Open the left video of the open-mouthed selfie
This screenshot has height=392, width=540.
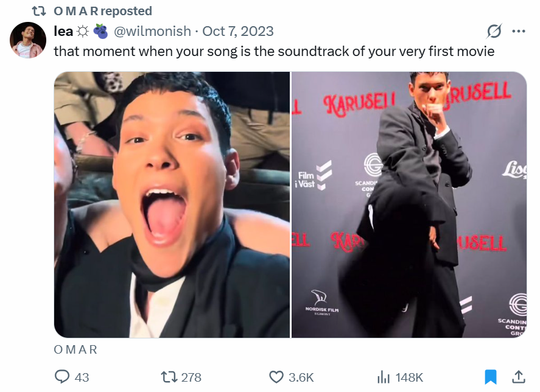(x=172, y=205)
